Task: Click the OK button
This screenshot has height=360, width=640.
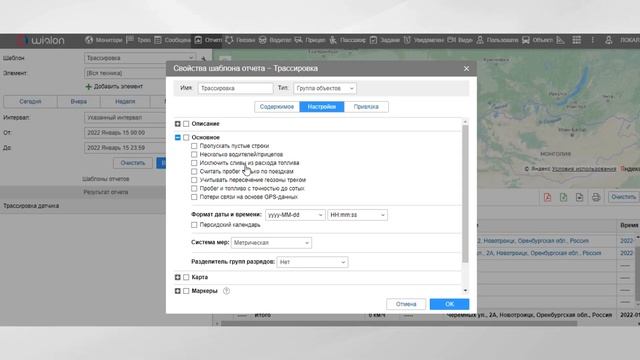Action: pyautogui.click(x=449, y=304)
